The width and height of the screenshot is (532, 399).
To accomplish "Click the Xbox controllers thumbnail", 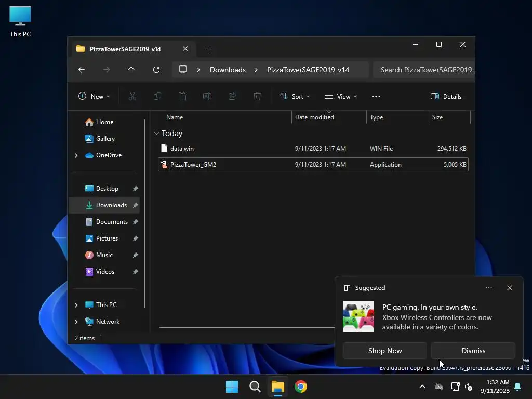I will [x=358, y=316].
